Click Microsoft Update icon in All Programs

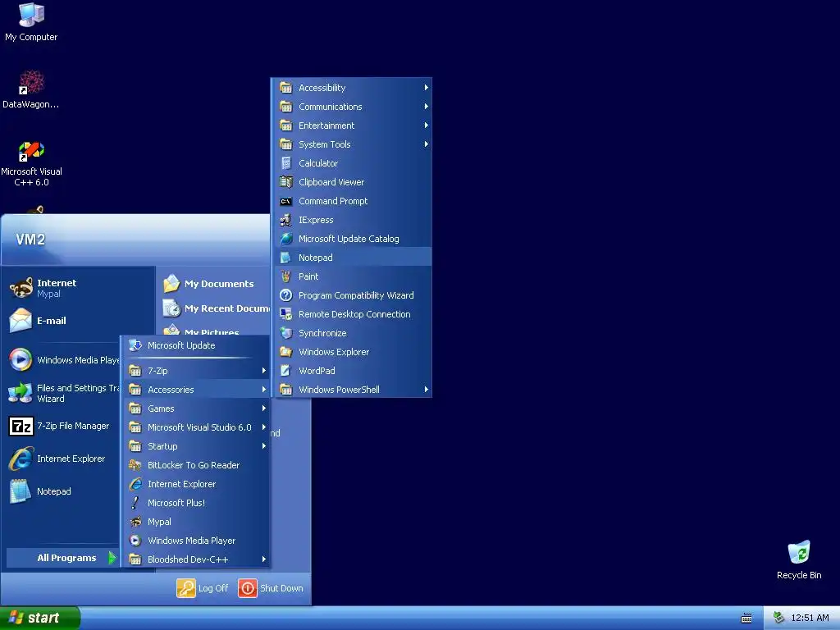tap(135, 345)
